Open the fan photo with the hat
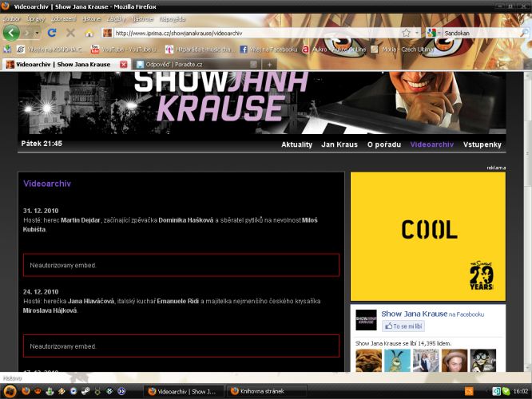The height and width of the screenshot is (399, 532). coord(455,361)
